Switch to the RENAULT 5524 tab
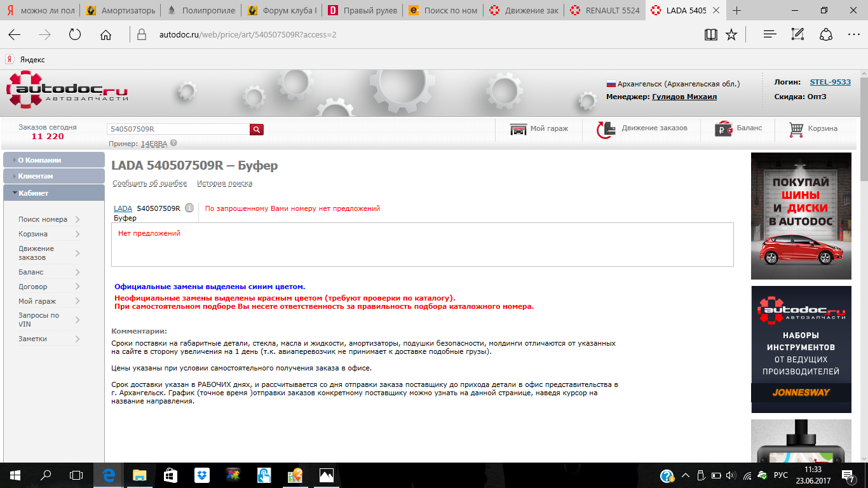Image resolution: width=868 pixels, height=488 pixels. 604,10
